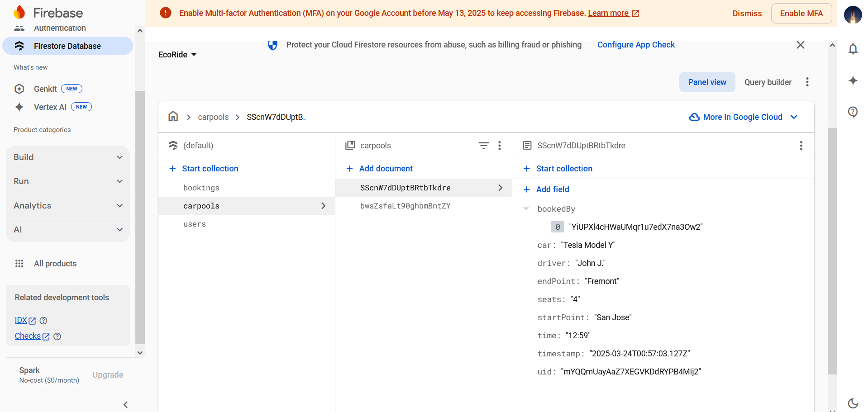
Task: Select Firestore Database in the sidebar
Action: pyautogui.click(x=68, y=46)
